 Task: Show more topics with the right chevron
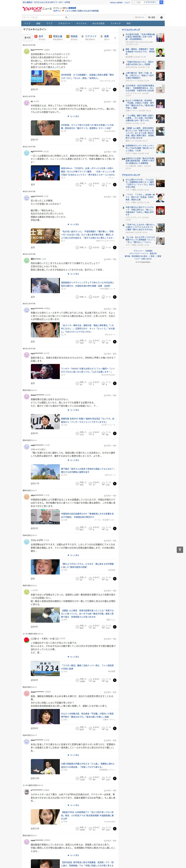(x=115, y=38)
